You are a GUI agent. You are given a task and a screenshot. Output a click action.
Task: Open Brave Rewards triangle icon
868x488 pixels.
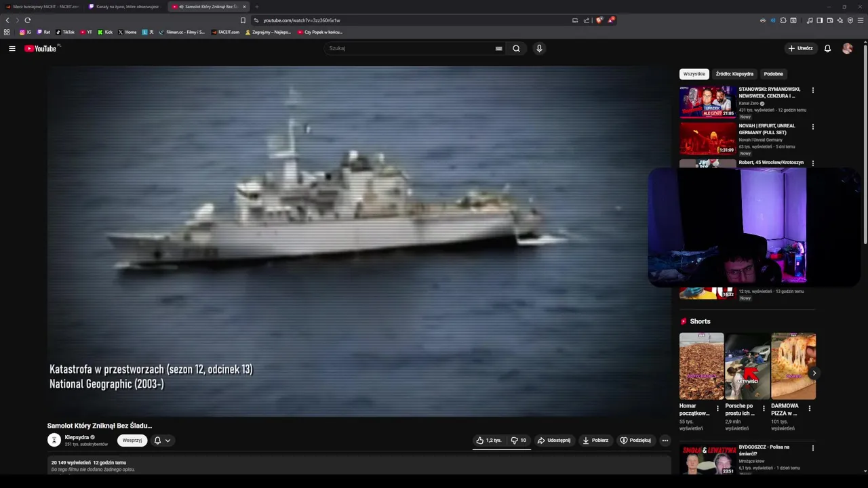[x=610, y=20]
